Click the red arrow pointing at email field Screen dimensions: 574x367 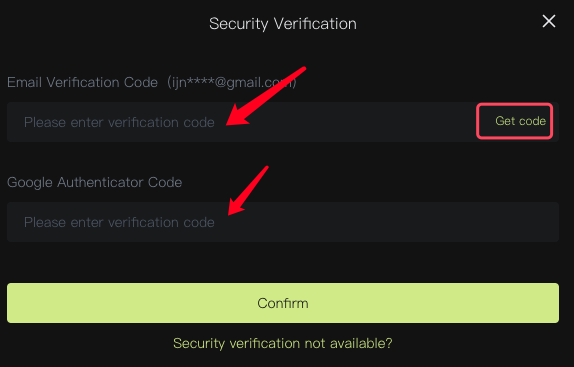[265, 96]
